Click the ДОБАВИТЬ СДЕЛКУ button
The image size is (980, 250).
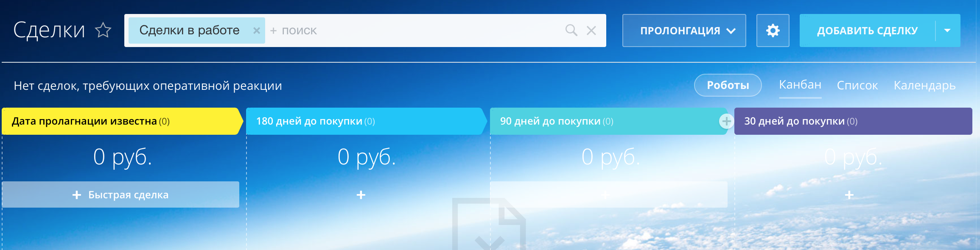tap(867, 31)
